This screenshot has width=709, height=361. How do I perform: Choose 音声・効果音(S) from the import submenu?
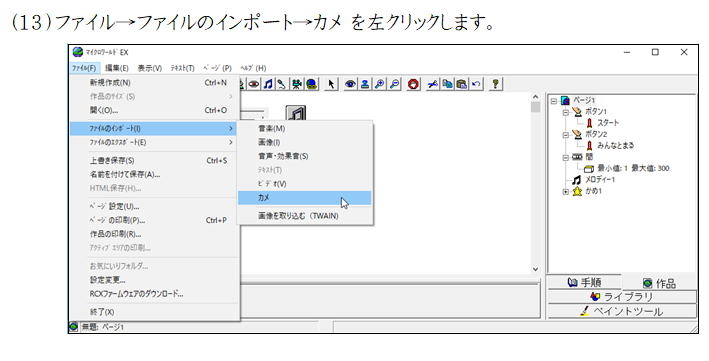(x=305, y=156)
